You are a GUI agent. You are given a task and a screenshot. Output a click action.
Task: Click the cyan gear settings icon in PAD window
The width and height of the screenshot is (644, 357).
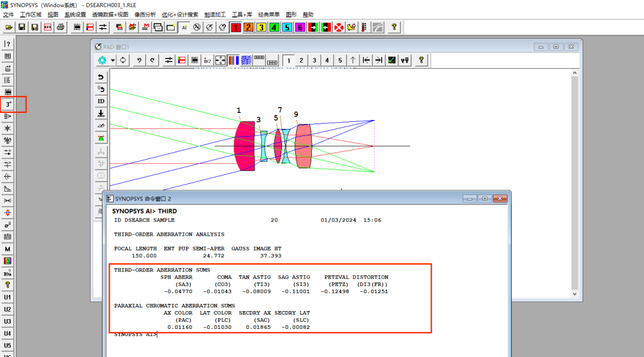click(102, 60)
